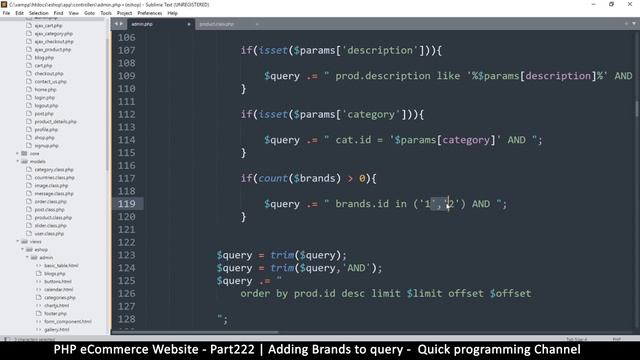Click the horizontal editor scrollbar

(195, 332)
